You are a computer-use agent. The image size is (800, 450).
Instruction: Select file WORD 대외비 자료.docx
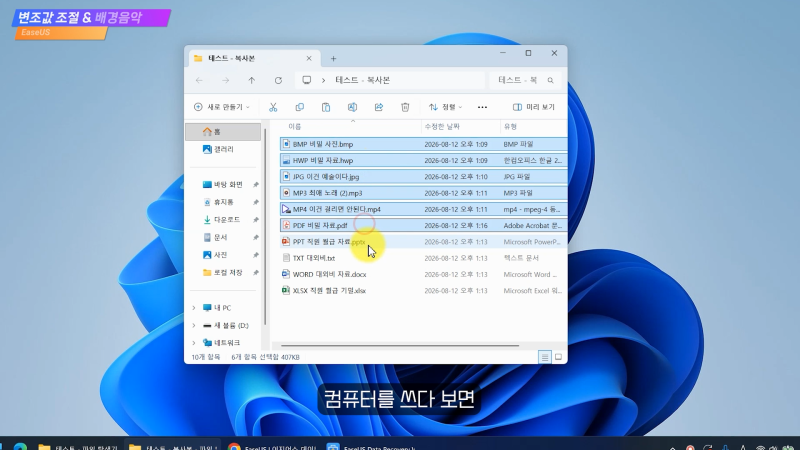[423, 274]
